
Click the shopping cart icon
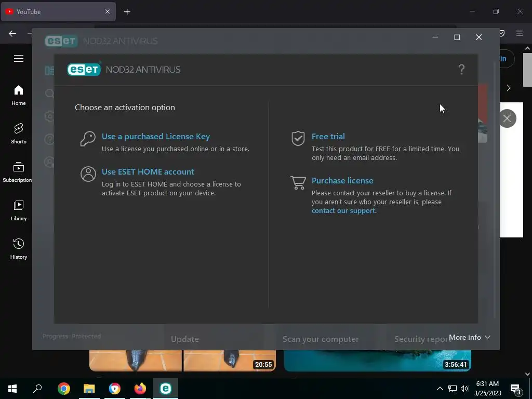298,182
